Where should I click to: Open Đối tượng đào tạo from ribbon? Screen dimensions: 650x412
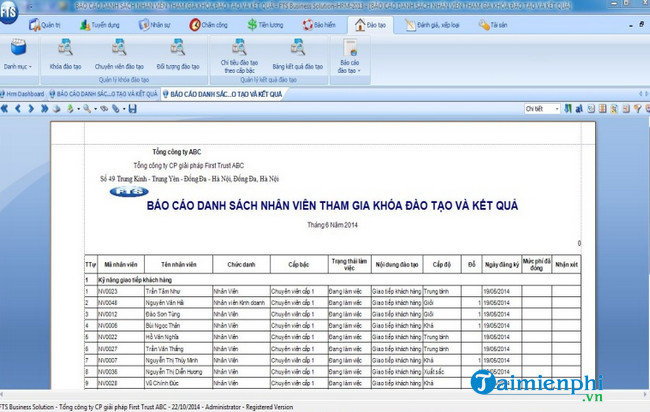(x=177, y=51)
